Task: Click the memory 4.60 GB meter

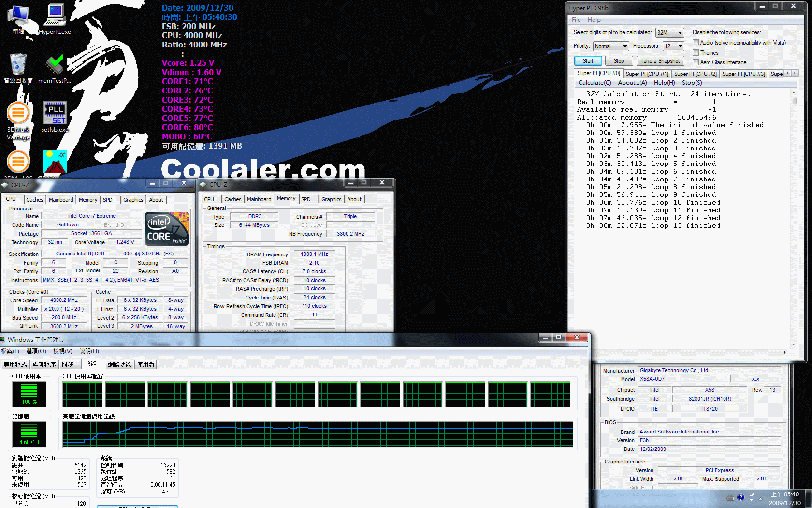Action: pos(29,434)
